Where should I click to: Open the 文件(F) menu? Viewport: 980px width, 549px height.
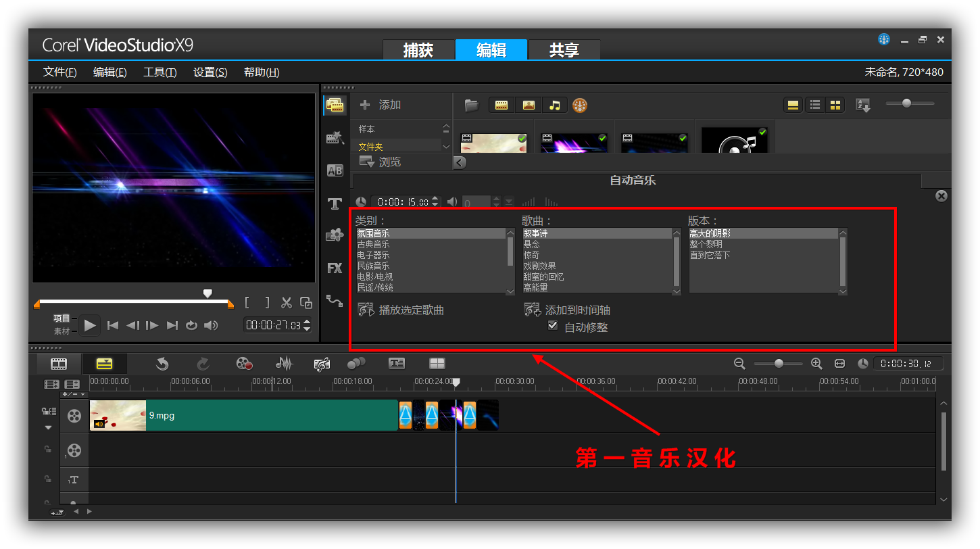point(59,72)
